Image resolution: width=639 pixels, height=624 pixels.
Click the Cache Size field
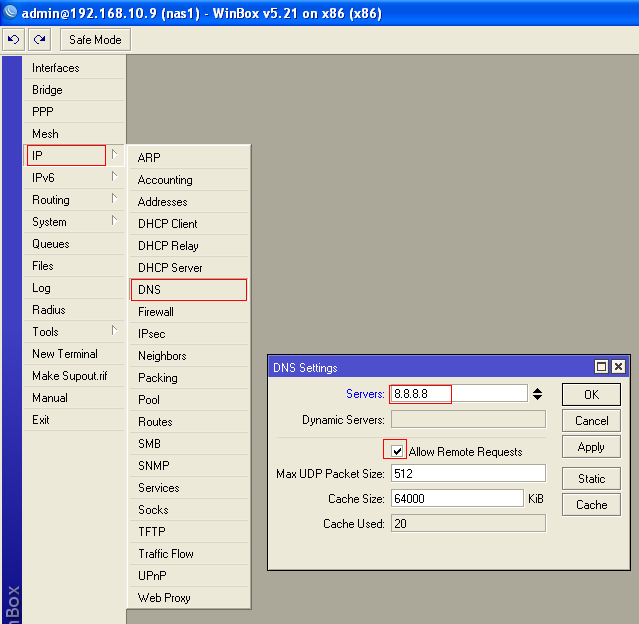pos(457,498)
